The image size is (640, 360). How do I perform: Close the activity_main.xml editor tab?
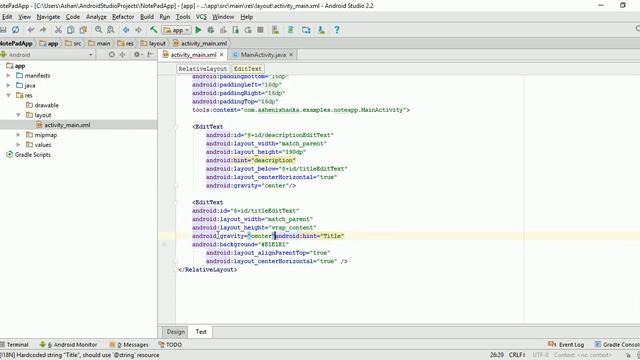tap(222, 55)
